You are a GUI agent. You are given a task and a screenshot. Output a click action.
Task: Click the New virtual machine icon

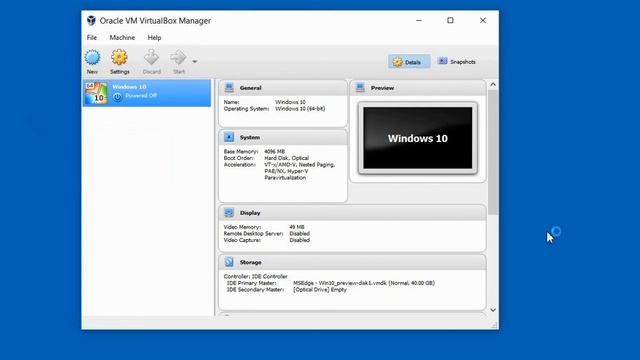click(x=92, y=58)
